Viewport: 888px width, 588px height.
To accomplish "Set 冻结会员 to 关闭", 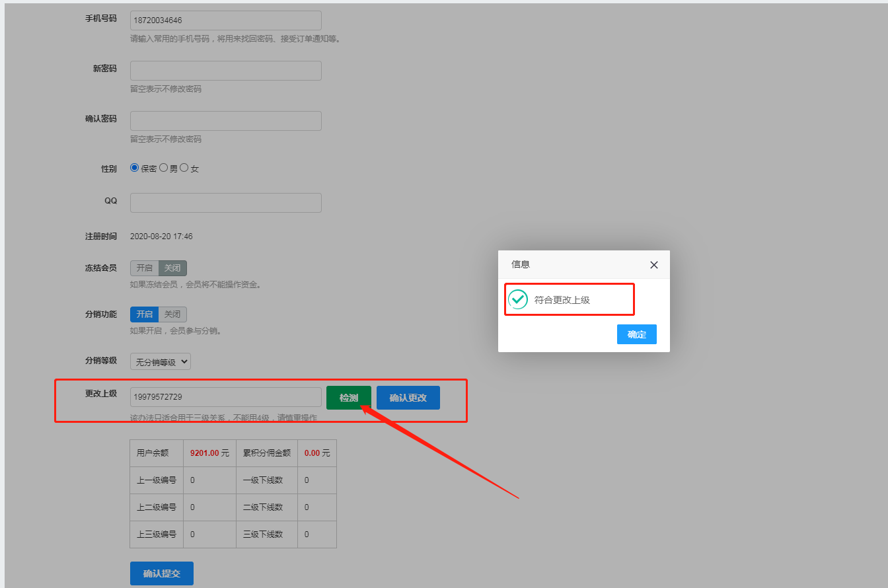I will coord(172,268).
